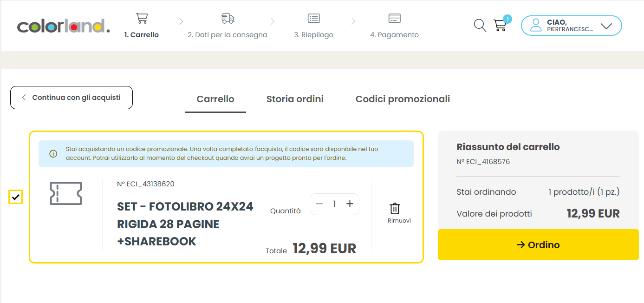Open the search magnifier icon
The height and width of the screenshot is (303, 644).
tap(480, 26)
